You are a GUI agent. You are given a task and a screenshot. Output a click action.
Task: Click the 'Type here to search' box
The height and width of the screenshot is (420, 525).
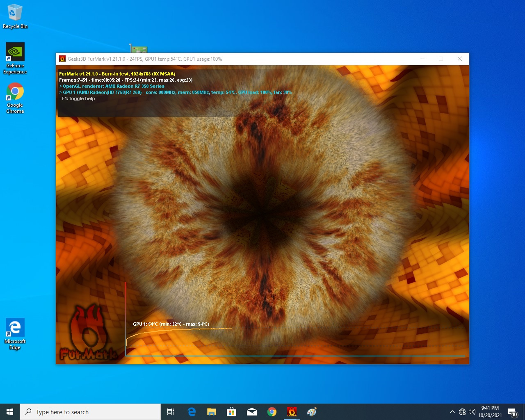pyautogui.click(x=90, y=412)
